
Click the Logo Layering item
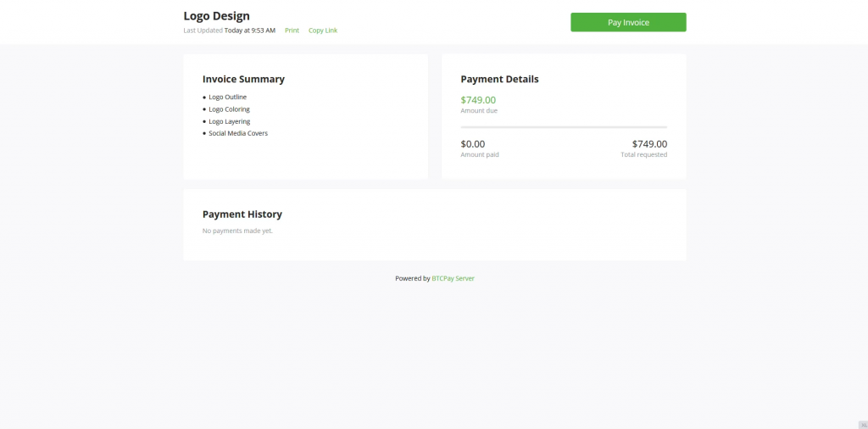(x=229, y=121)
